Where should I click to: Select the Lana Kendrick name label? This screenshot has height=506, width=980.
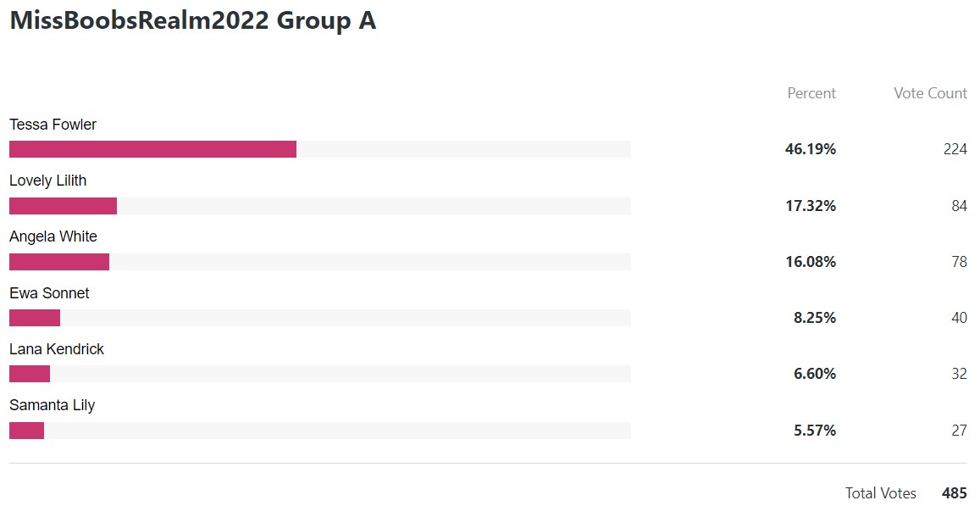pyautogui.click(x=57, y=349)
